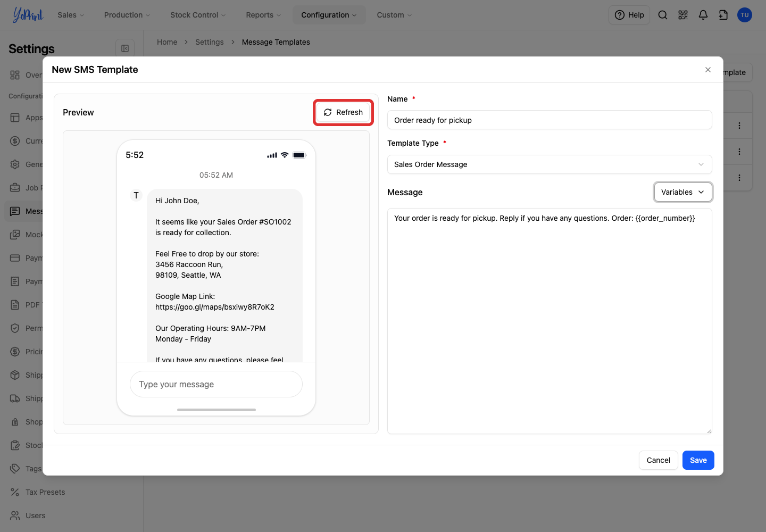Refresh the SMS preview
The height and width of the screenshot is (532, 766).
tap(343, 112)
